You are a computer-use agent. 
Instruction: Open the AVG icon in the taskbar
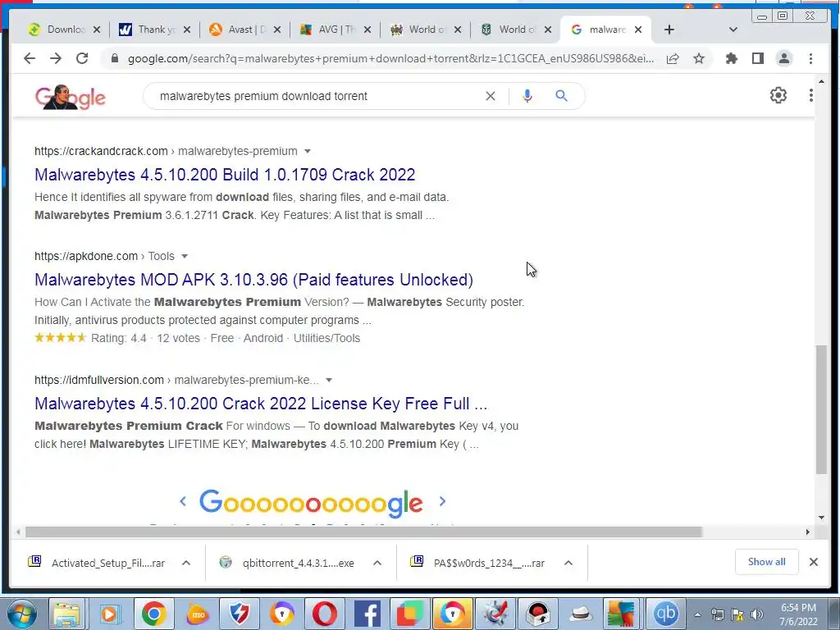click(622, 614)
